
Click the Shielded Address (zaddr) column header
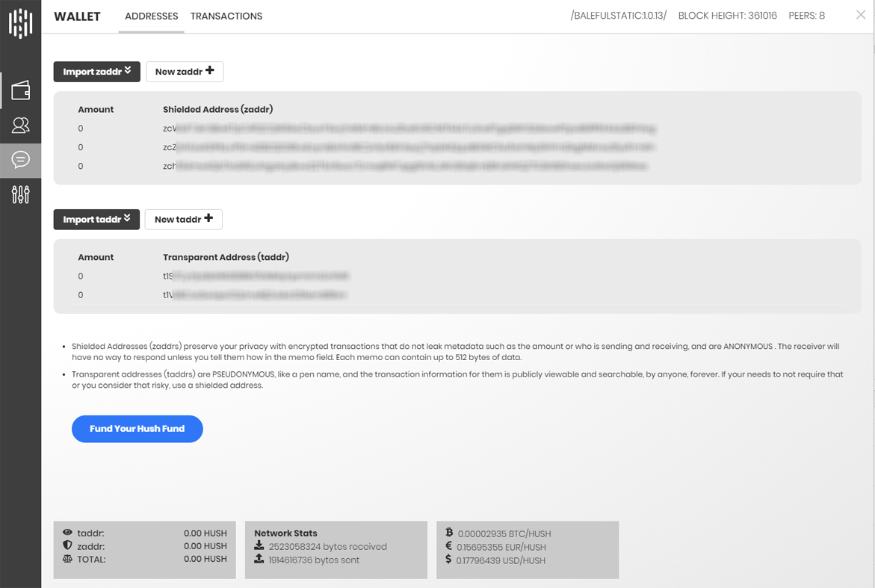pos(217,109)
